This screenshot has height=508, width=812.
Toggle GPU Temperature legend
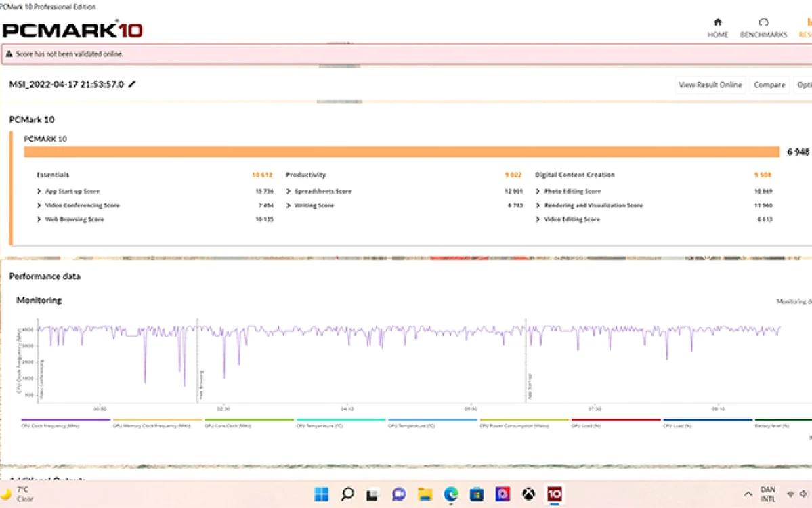click(x=432, y=423)
